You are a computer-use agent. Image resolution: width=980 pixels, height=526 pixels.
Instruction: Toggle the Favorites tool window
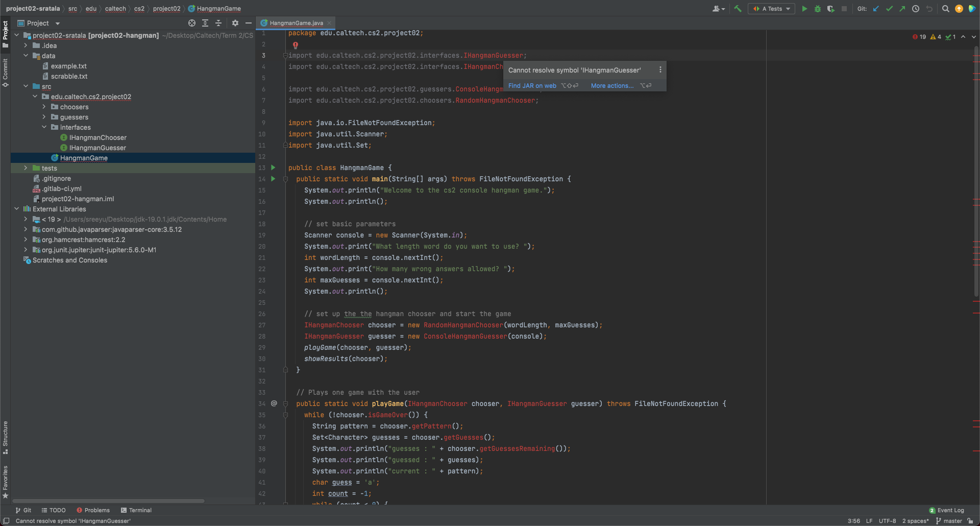click(x=5, y=481)
